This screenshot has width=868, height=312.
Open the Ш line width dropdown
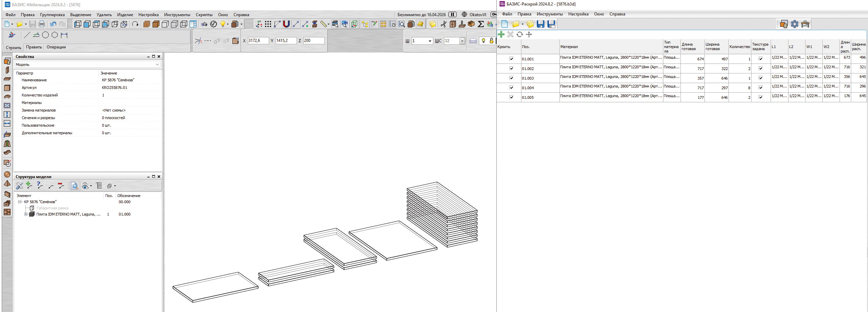point(430,41)
